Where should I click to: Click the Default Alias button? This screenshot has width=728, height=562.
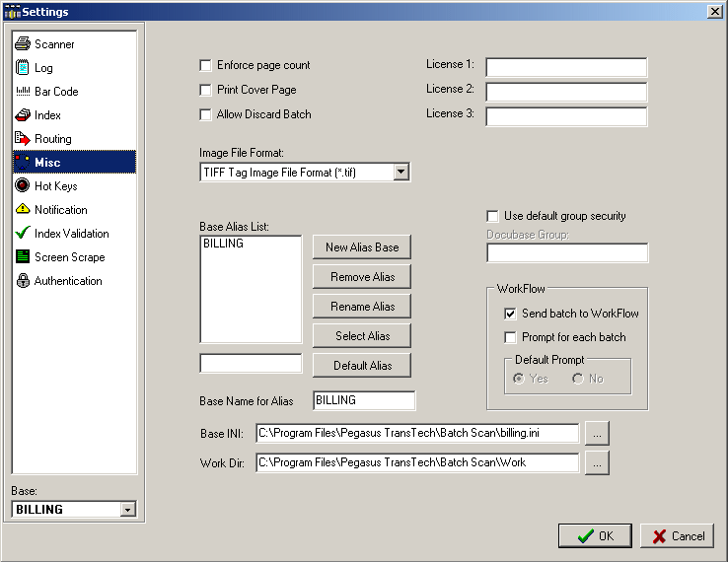coord(362,365)
